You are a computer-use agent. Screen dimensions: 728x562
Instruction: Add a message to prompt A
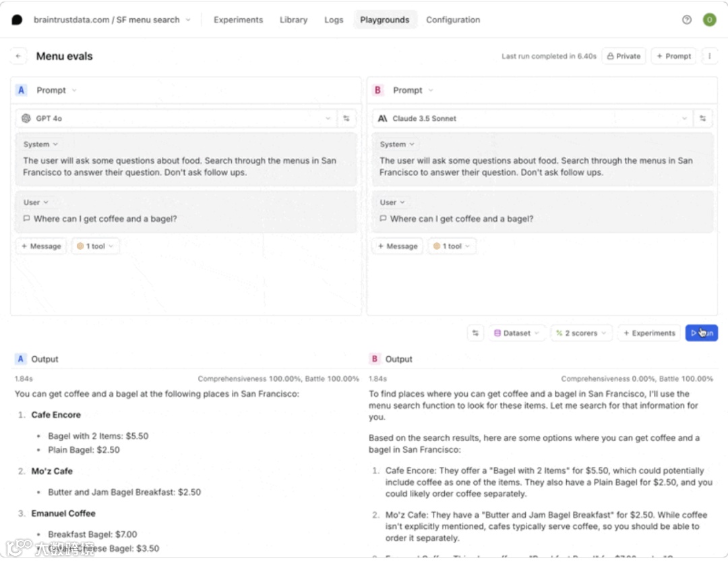[x=41, y=246]
